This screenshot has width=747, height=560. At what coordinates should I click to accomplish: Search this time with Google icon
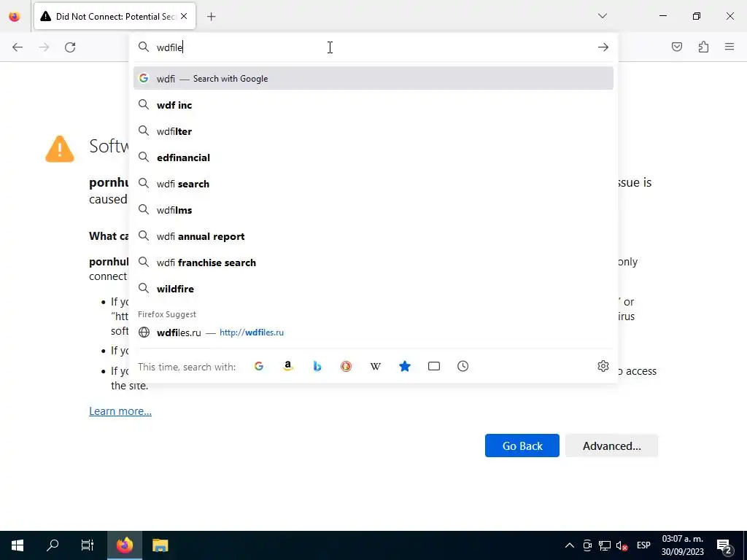click(259, 366)
